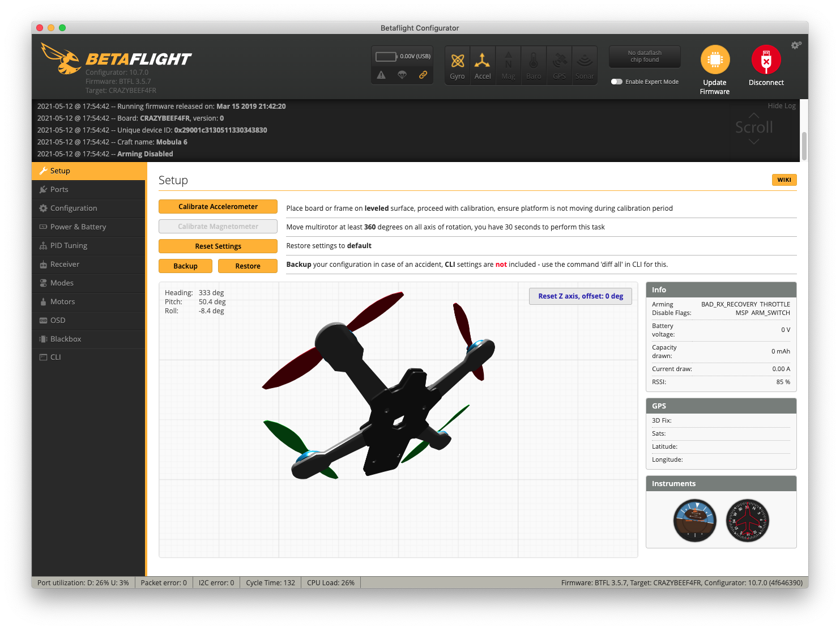The image size is (840, 630).
Task: Click the failsafe parachute icon
Action: [402, 75]
